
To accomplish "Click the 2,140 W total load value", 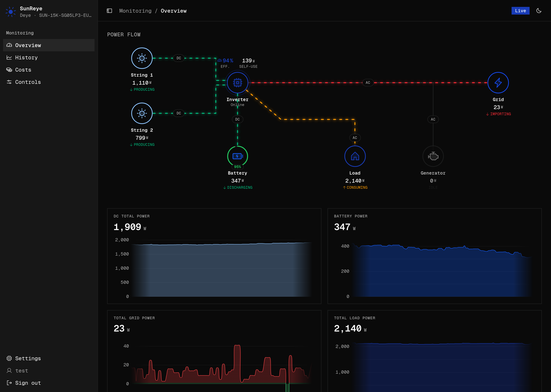I will tap(350, 328).
